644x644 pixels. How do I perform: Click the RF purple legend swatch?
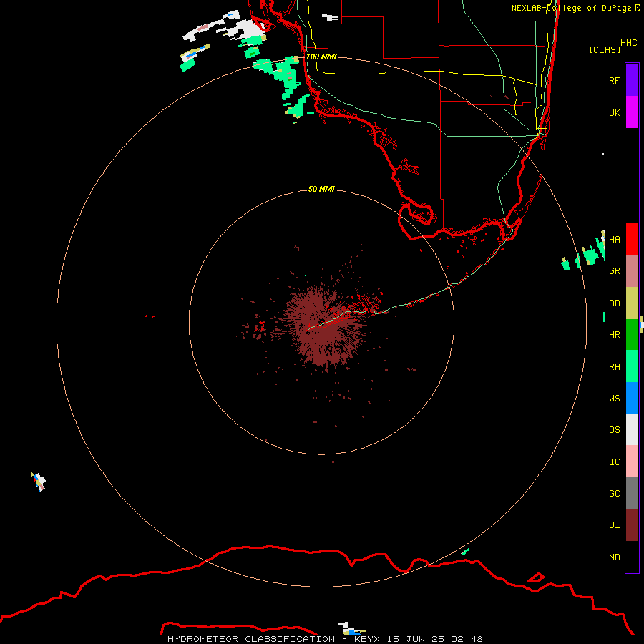click(632, 80)
